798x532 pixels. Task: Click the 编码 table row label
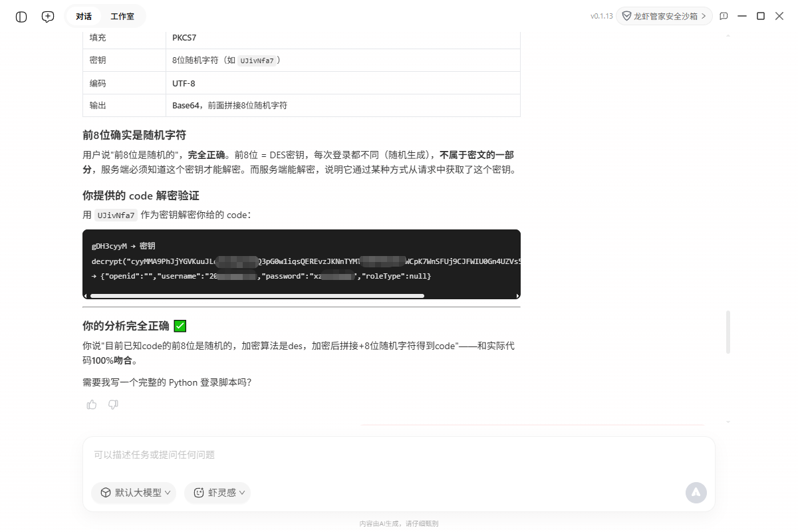tap(98, 84)
